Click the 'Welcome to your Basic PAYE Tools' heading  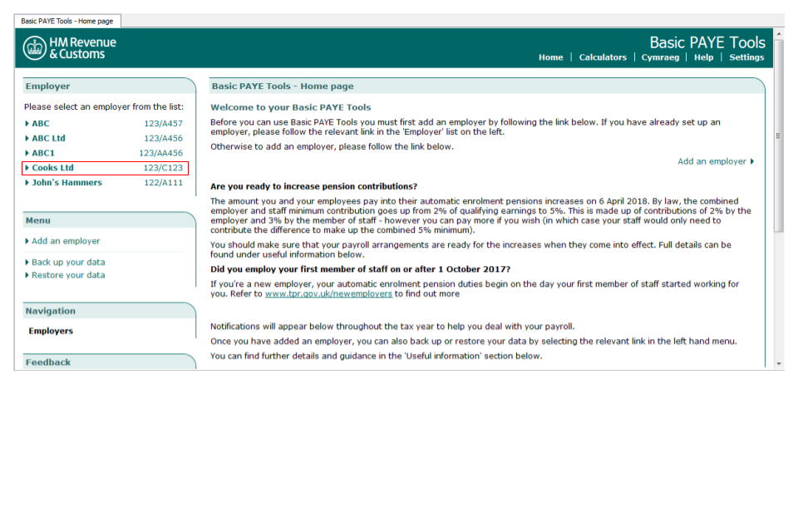291,107
